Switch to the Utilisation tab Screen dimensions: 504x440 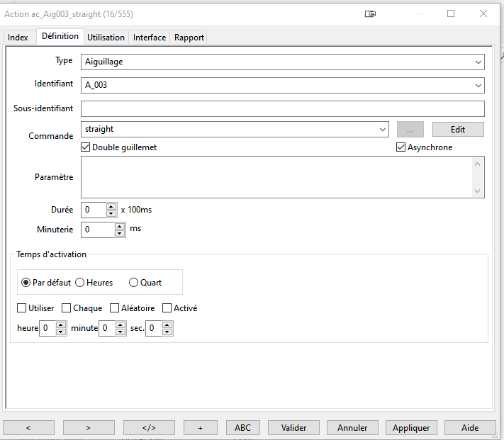[106, 38]
